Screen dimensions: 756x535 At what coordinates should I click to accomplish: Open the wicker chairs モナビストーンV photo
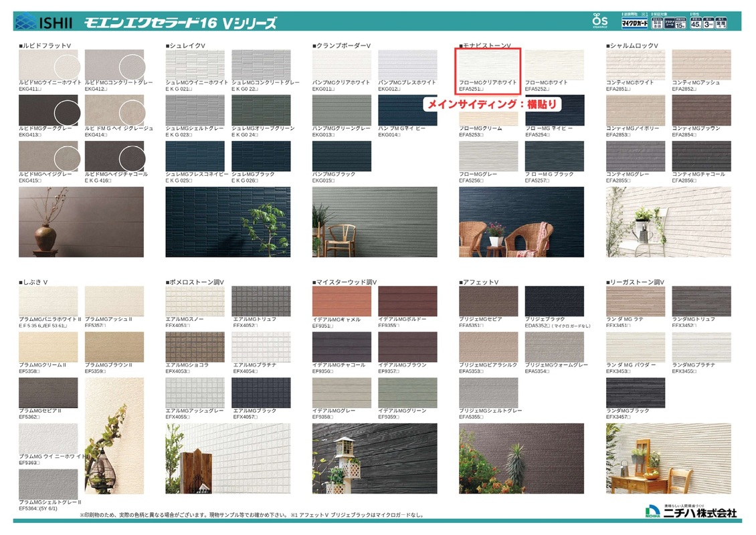click(x=521, y=222)
